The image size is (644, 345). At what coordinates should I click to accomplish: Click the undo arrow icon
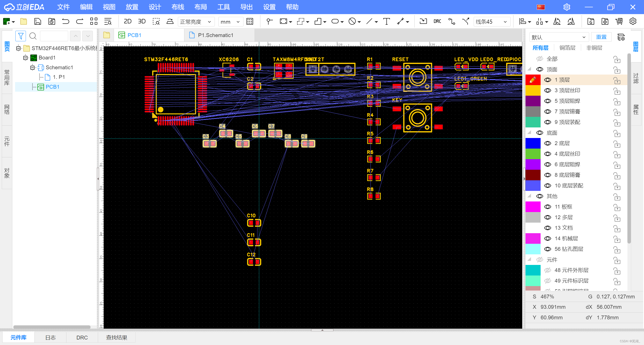point(66,22)
